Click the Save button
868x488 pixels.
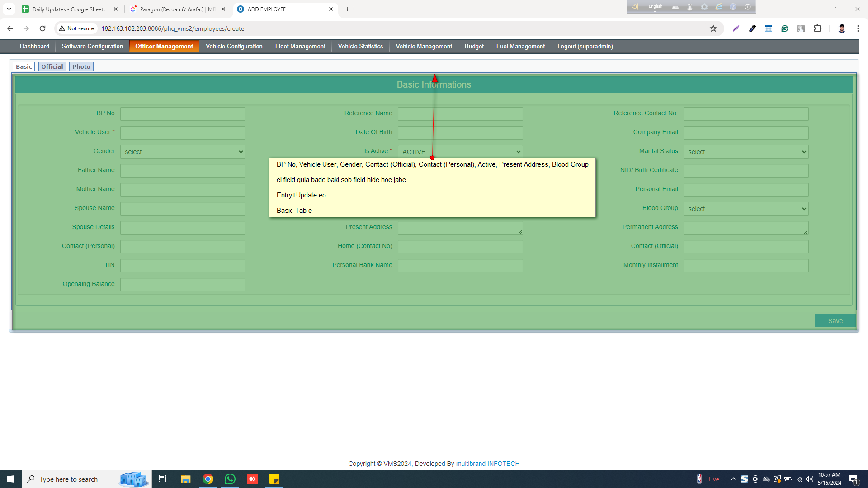pos(835,321)
